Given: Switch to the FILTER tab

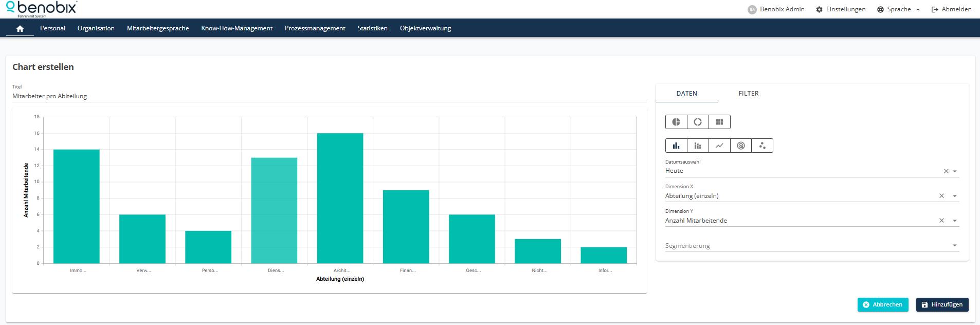Looking at the screenshot, I should tap(748, 94).
